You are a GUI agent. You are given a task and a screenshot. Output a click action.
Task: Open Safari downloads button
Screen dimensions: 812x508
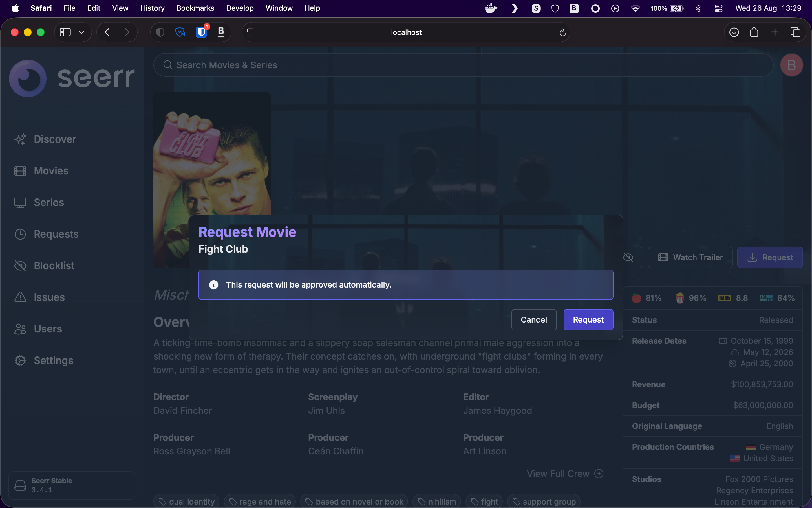734,32
